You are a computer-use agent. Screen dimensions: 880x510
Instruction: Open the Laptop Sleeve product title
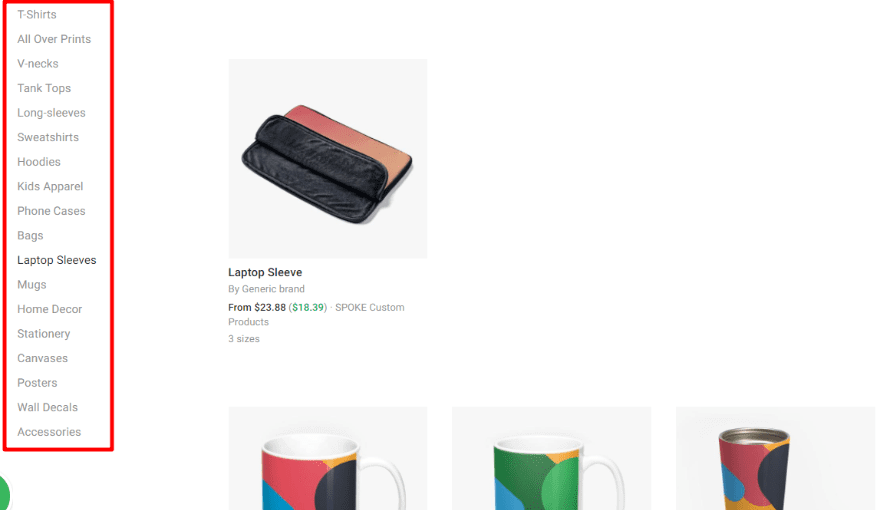point(265,273)
